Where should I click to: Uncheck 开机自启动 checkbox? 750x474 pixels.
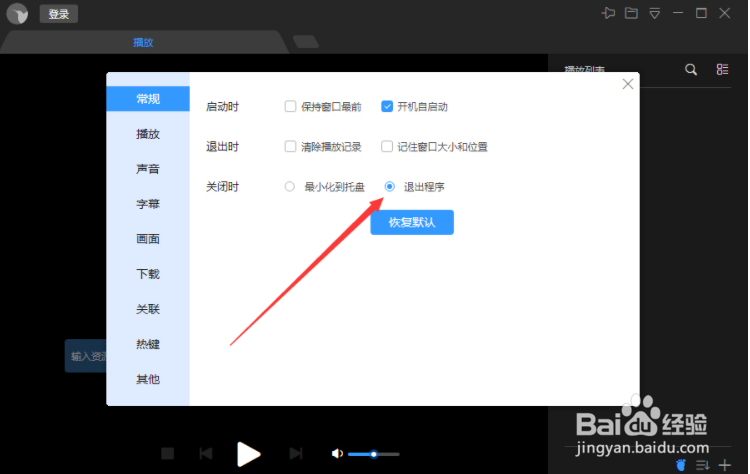(387, 106)
